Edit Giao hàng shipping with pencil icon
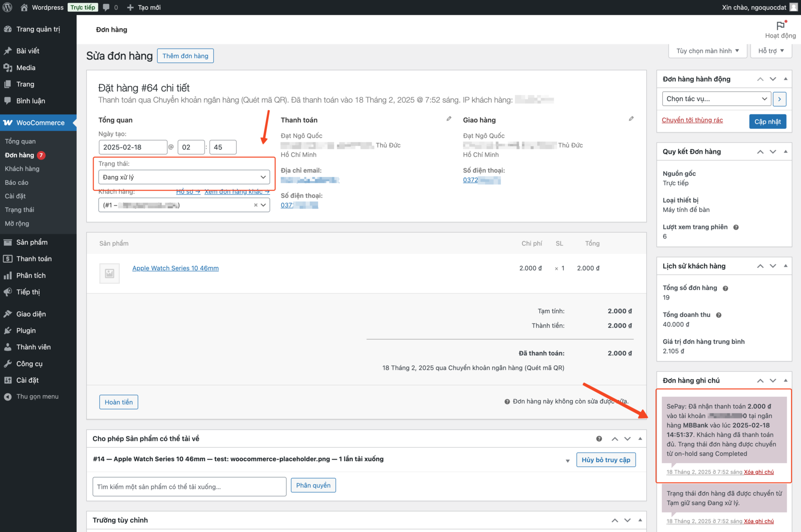 [x=631, y=119]
